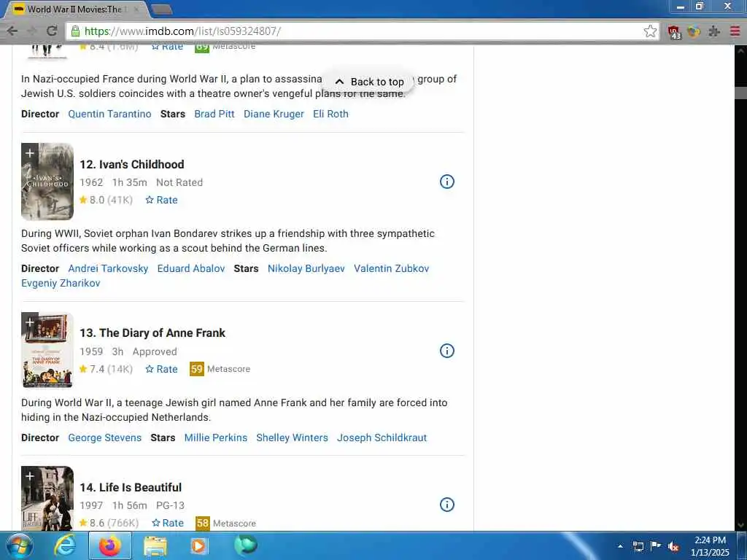This screenshot has height=560, width=747.
Task: Launch Internet Explorer from the taskbar
Action: [65, 545]
